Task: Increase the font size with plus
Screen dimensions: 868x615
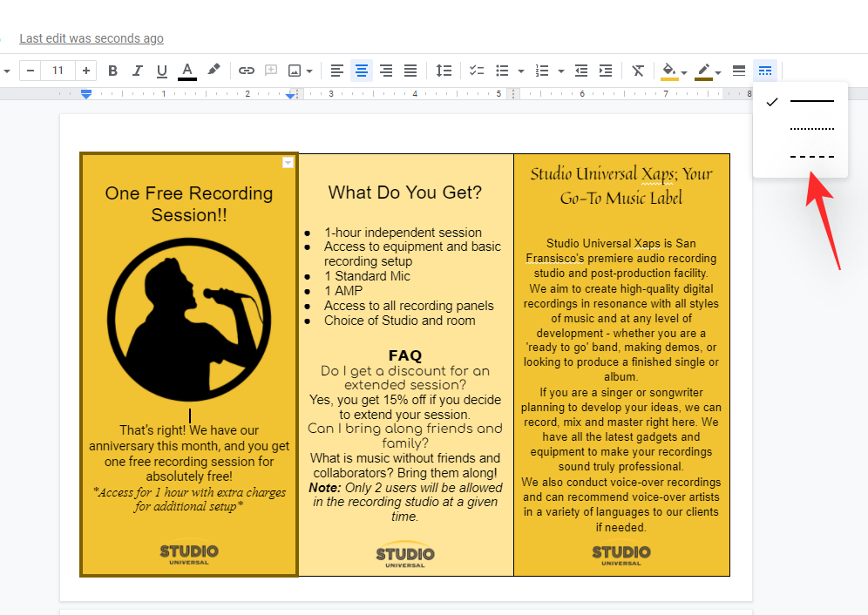Action: (x=85, y=71)
